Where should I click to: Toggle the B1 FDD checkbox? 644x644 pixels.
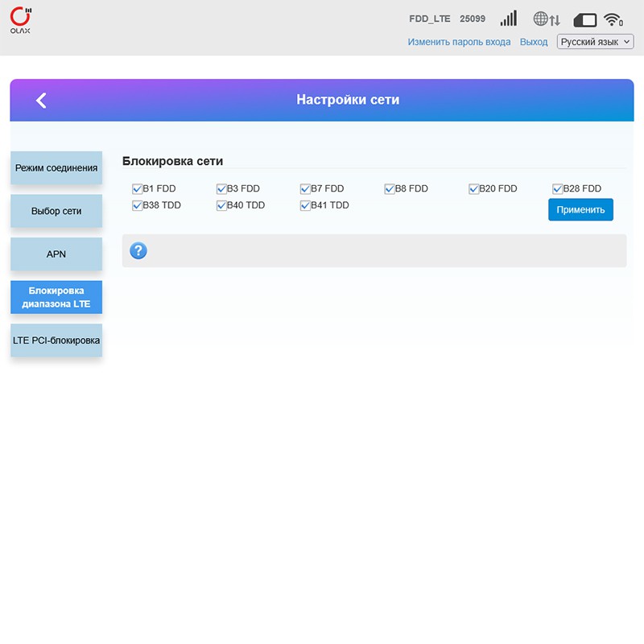[137, 189]
